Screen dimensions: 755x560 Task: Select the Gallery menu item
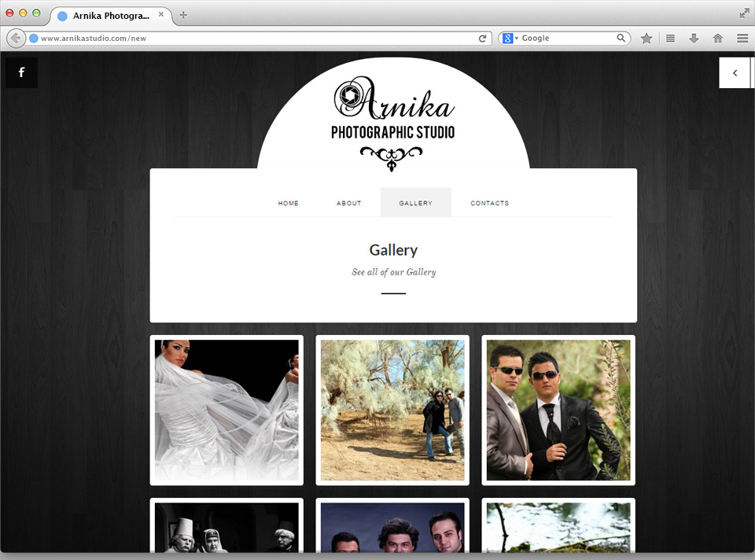415,203
